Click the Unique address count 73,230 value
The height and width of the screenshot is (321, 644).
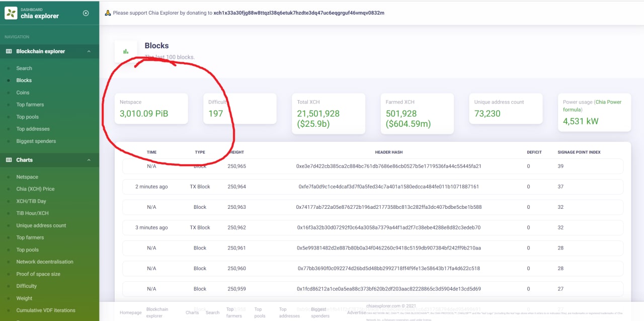click(x=488, y=114)
